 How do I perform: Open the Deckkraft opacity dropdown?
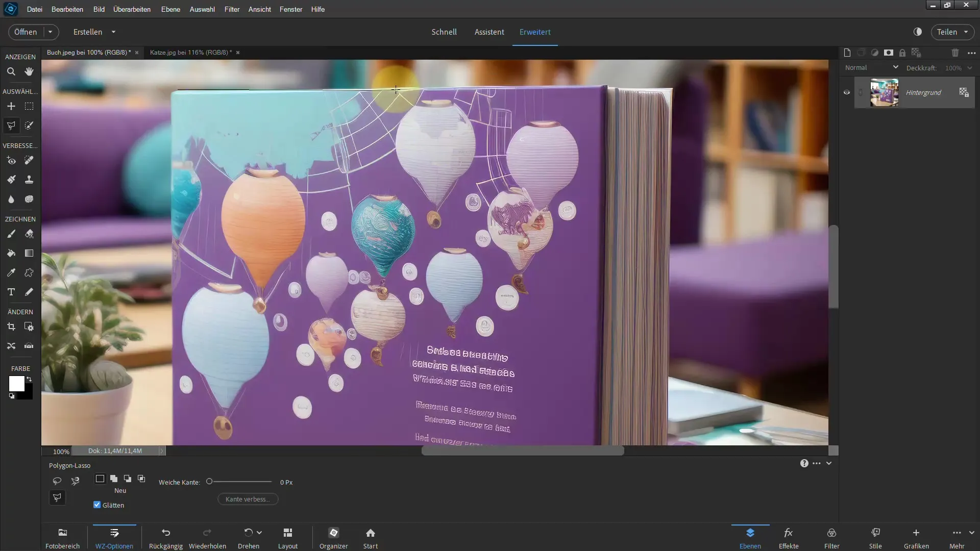pos(970,68)
